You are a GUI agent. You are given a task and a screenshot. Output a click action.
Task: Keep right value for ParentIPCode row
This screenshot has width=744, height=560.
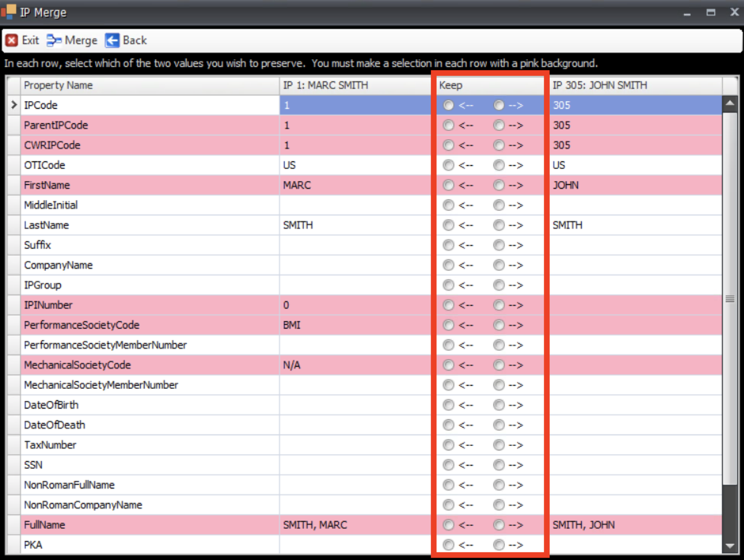[499, 125]
